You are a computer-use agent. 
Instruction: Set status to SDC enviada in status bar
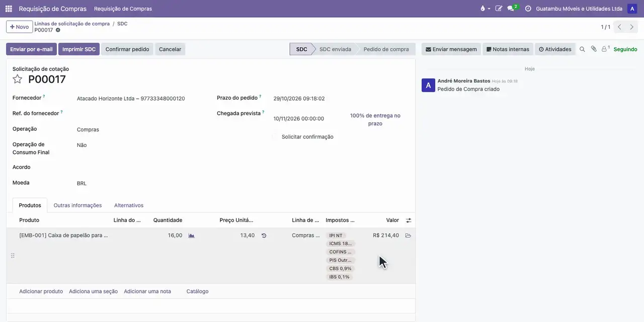click(x=336, y=49)
